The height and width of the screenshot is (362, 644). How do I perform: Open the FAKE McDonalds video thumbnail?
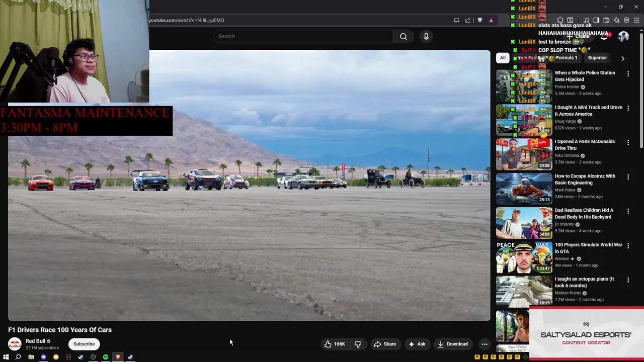point(524,154)
